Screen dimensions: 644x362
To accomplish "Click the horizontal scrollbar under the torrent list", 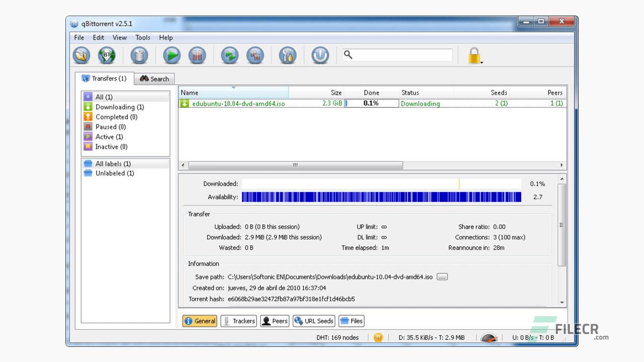I will (295, 165).
